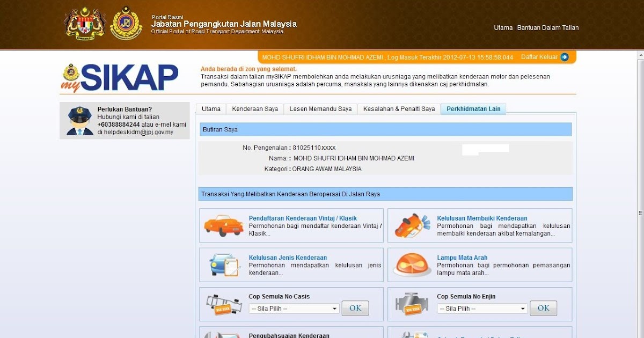Click the JPJ crest logo in header

pos(126,23)
